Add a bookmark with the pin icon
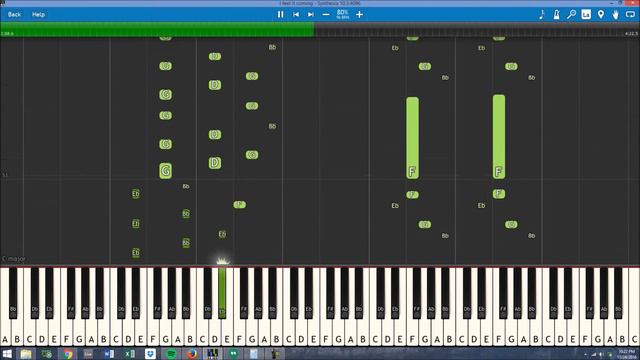Image resolution: width=640 pixels, height=360 pixels. [x=601, y=14]
